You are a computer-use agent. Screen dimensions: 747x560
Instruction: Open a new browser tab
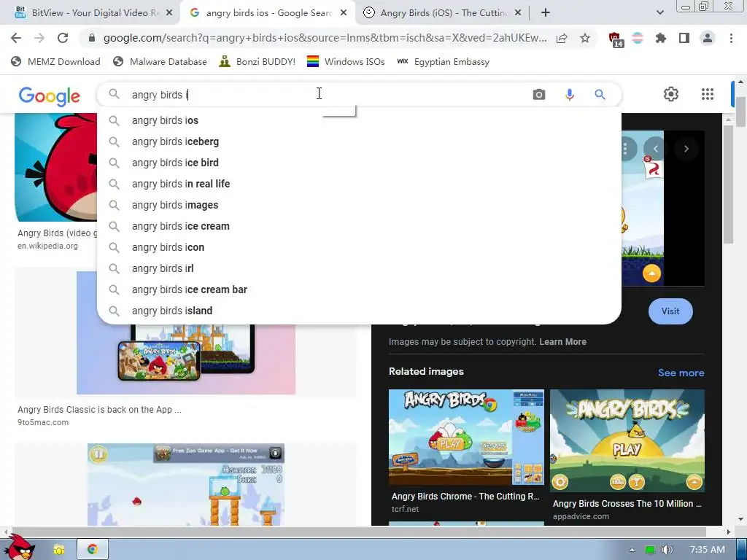click(546, 13)
